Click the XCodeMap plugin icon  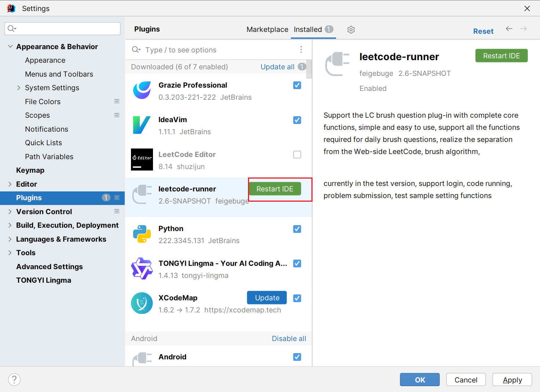coord(142,303)
